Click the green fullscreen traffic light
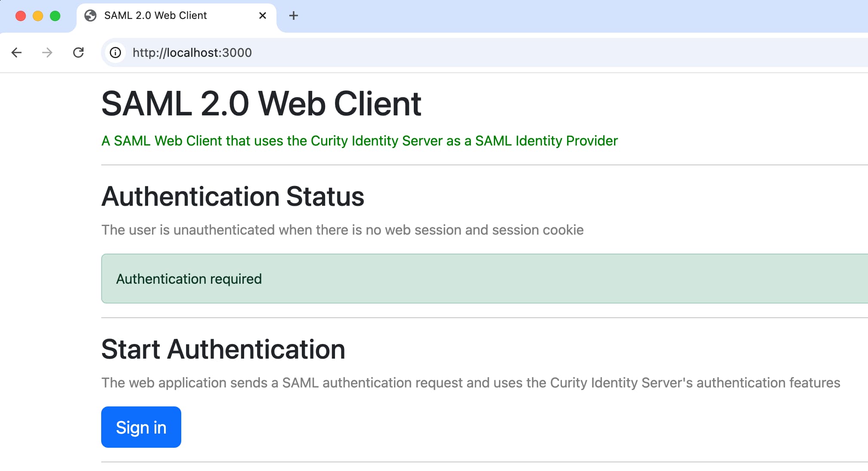 55,16
